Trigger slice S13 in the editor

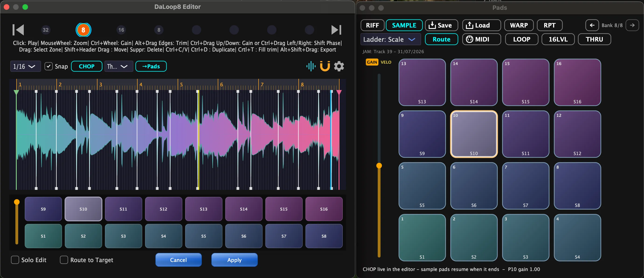coord(204,209)
